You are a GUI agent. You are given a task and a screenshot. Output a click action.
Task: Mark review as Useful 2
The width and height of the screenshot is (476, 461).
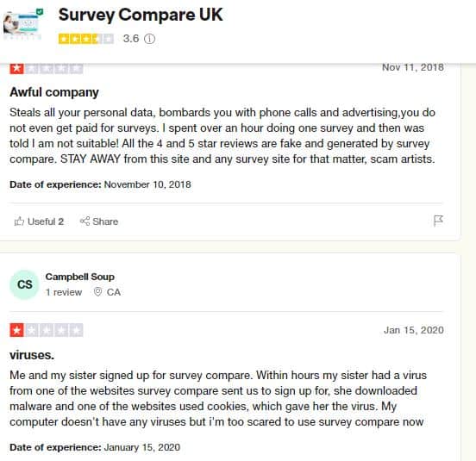(x=39, y=221)
